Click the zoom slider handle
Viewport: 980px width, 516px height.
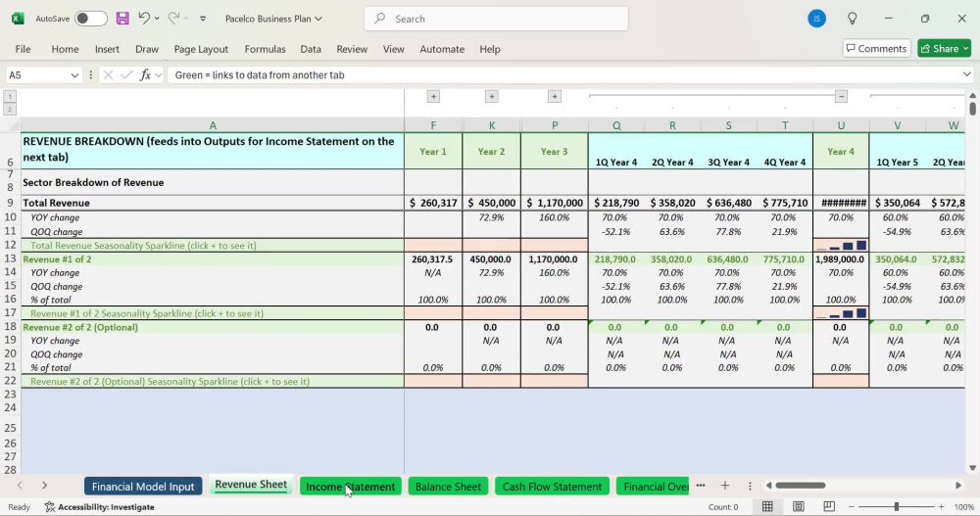[897, 506]
